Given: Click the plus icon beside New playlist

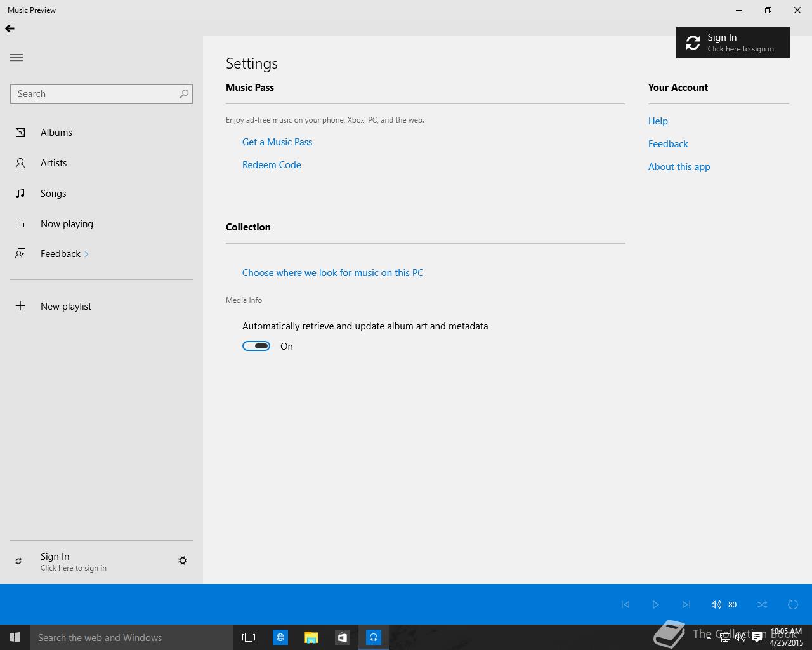Looking at the screenshot, I should pyautogui.click(x=20, y=306).
